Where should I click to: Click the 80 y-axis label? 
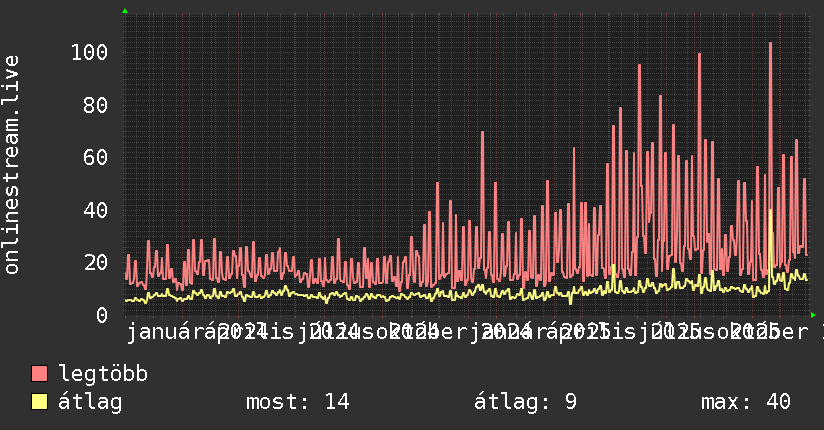click(96, 105)
